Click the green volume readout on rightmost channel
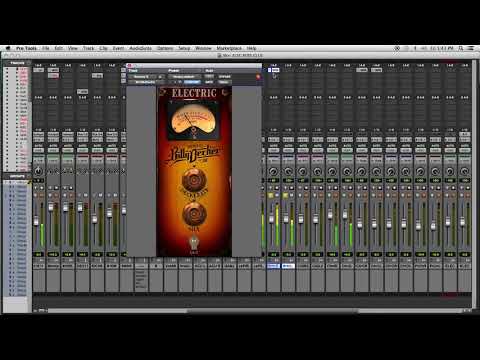The height and width of the screenshot is (360, 480). pyautogui.click(x=464, y=254)
